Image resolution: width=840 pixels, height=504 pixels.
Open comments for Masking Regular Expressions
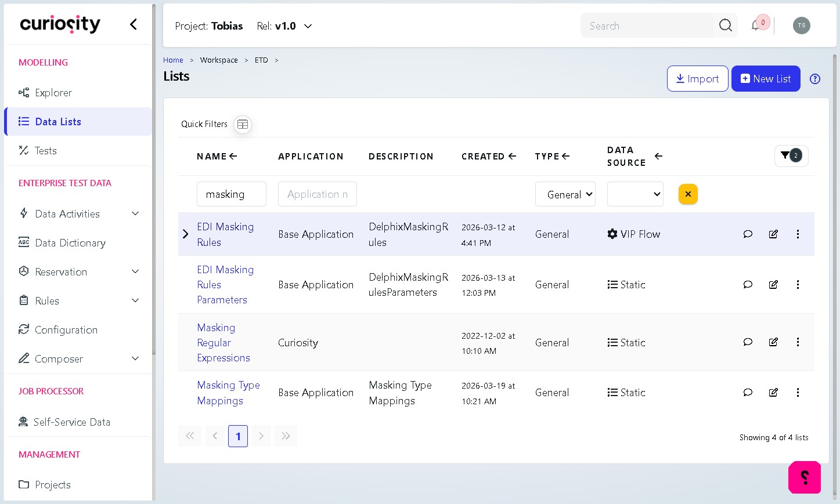[748, 342]
